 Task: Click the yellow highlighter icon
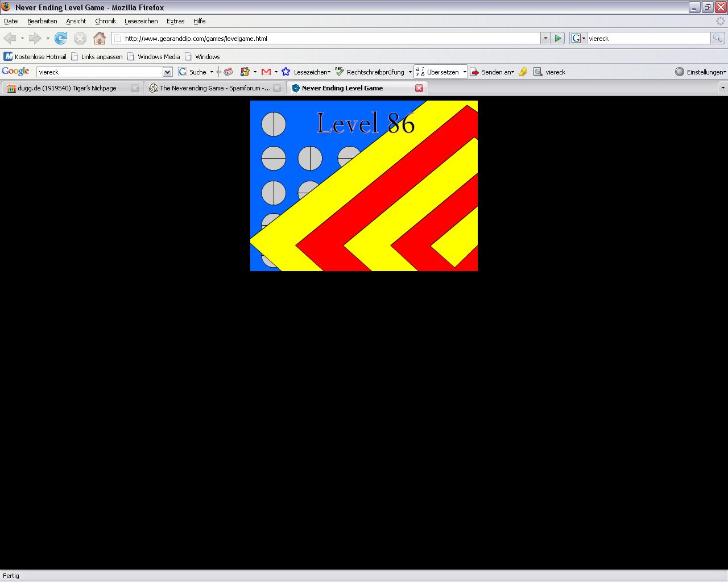523,72
